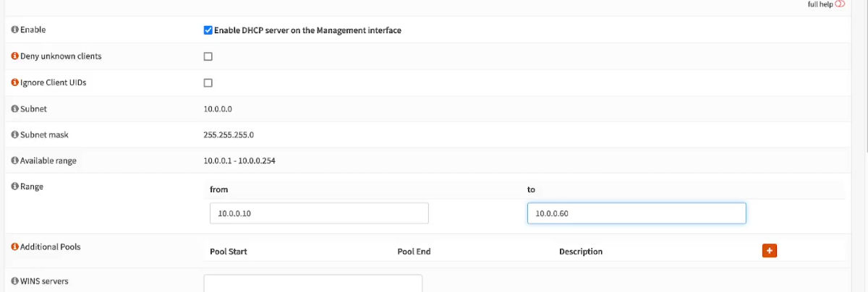This screenshot has width=868, height=292.
Task: Click the Pool Start column header
Action: pos(229,252)
